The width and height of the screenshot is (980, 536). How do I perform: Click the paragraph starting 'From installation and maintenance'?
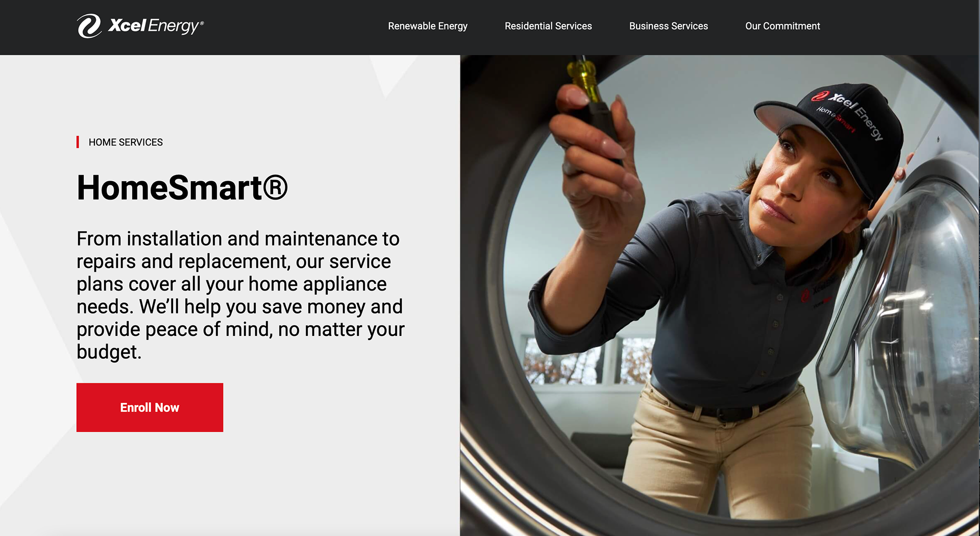point(240,295)
